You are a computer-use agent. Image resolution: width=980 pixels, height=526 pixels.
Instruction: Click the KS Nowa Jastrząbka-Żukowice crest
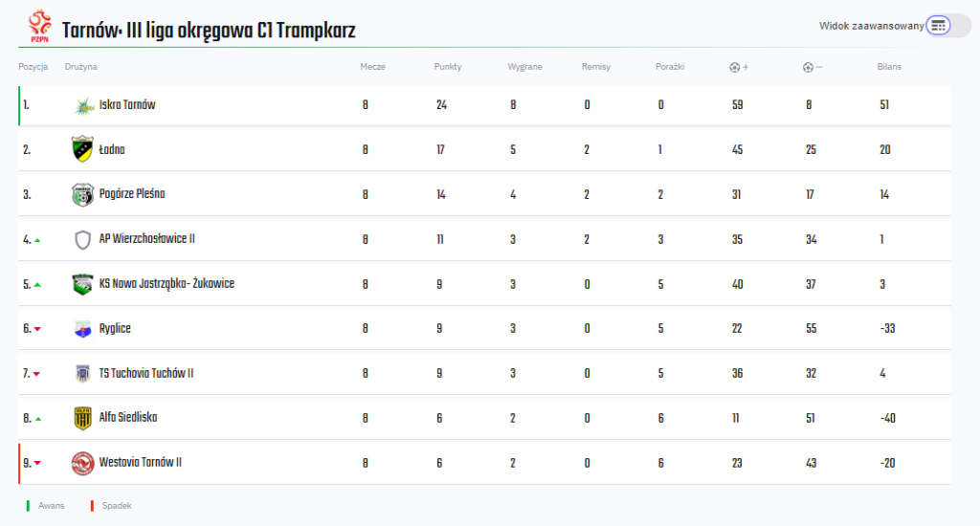tap(82, 284)
